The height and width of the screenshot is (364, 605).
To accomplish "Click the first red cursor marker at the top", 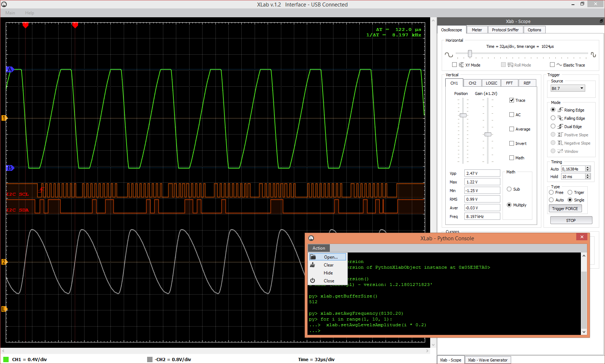I will [x=26, y=25].
